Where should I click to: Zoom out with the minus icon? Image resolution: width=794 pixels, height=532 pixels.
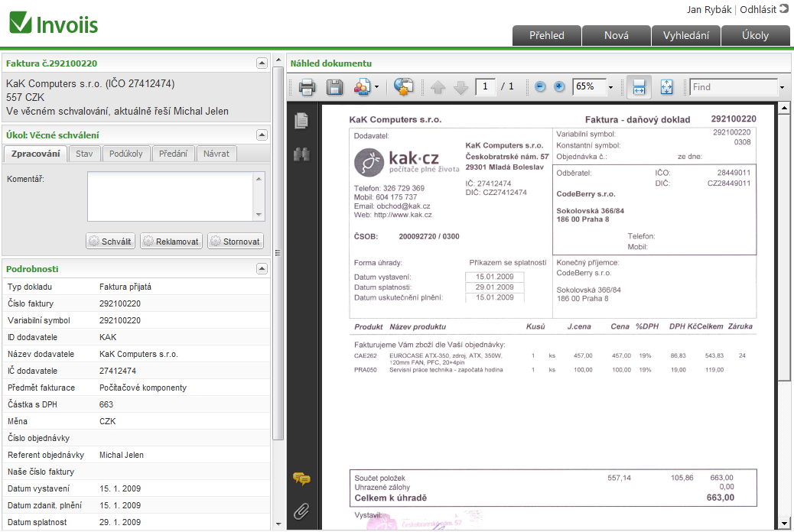tap(540, 86)
